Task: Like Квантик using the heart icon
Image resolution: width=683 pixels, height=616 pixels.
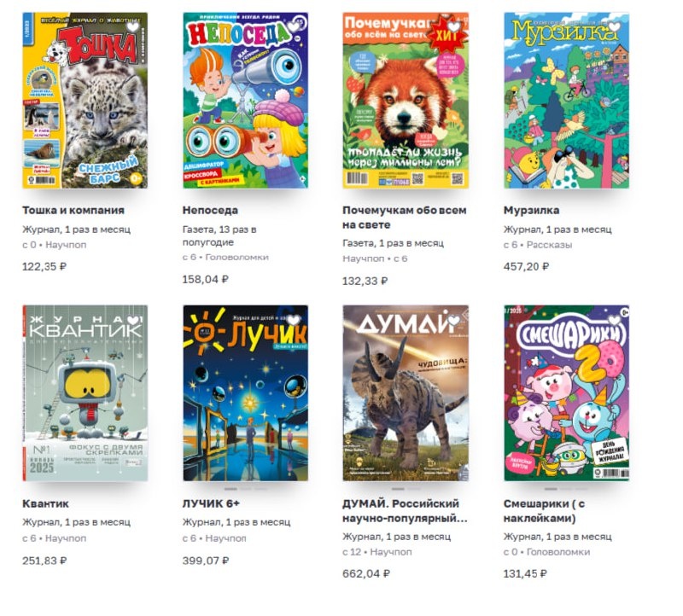Action: click(x=133, y=321)
